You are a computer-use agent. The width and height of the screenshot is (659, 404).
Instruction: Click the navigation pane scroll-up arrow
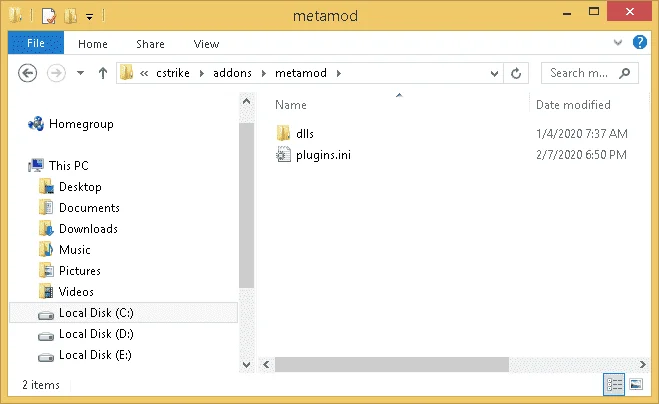pos(247,101)
